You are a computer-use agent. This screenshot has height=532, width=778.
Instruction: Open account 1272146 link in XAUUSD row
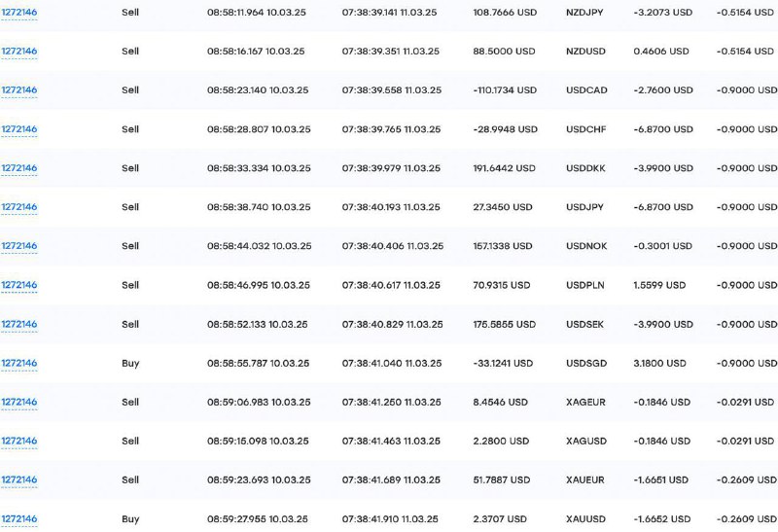pos(18,519)
